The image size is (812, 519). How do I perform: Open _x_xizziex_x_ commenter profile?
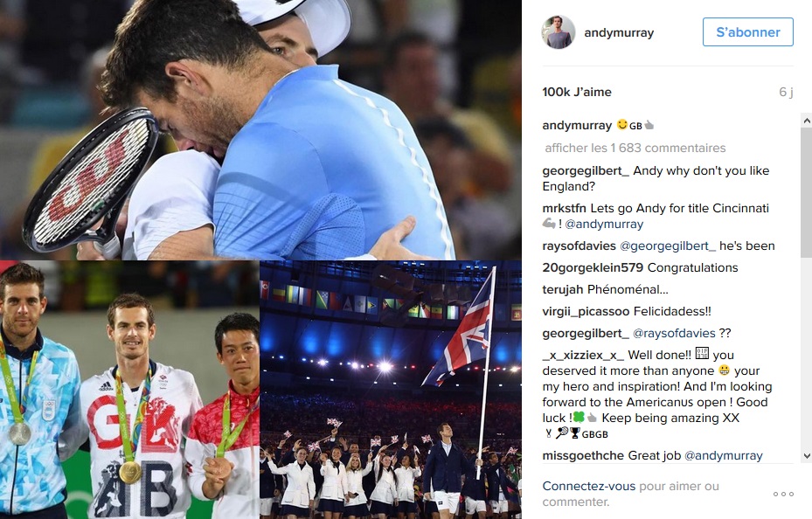pyautogui.click(x=583, y=355)
